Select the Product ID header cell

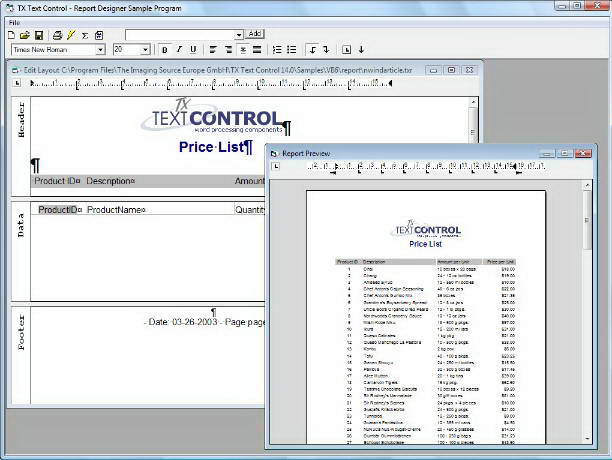point(57,181)
